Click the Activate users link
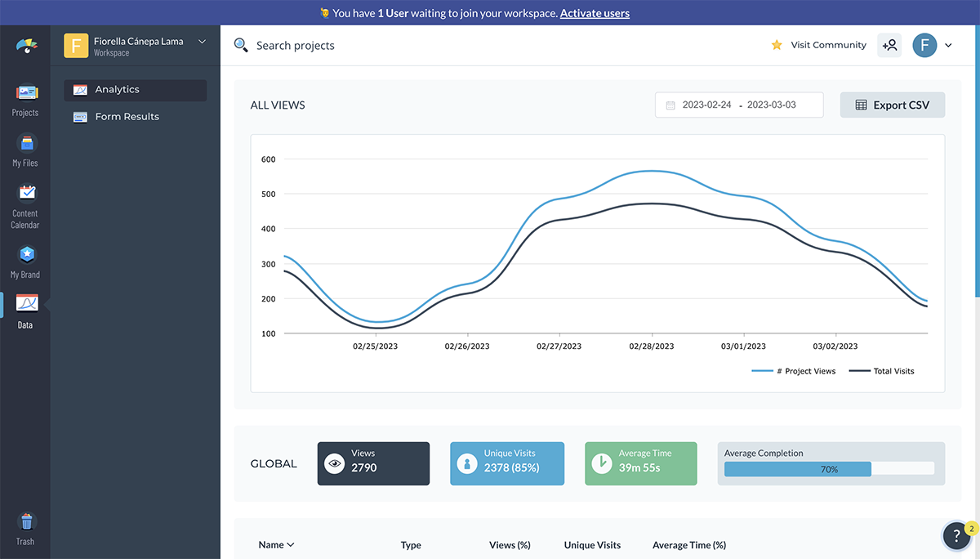Image resolution: width=980 pixels, height=559 pixels. click(595, 13)
